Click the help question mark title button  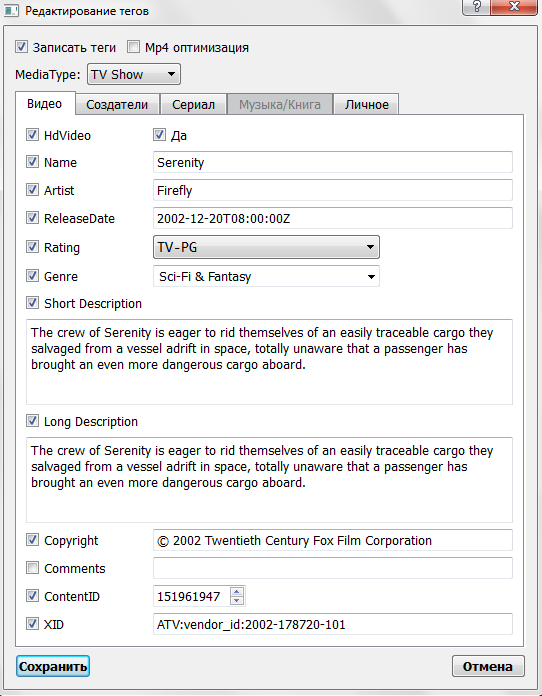tap(476, 7)
